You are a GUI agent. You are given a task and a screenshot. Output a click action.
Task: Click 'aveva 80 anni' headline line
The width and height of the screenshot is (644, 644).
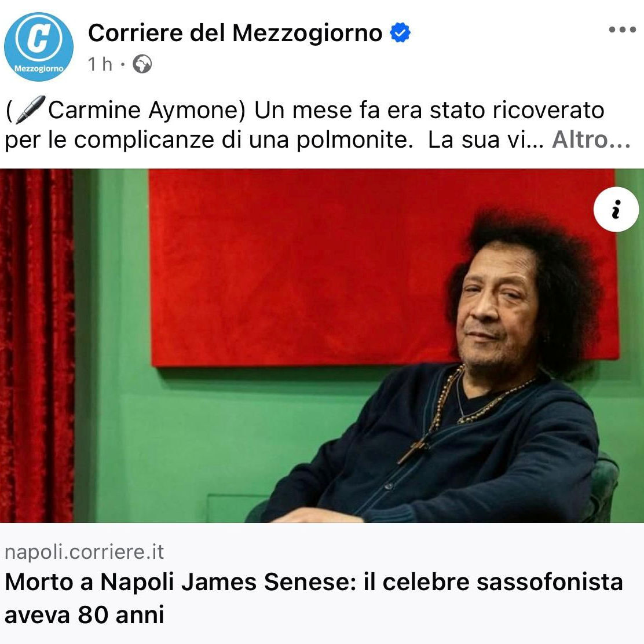click(x=84, y=615)
